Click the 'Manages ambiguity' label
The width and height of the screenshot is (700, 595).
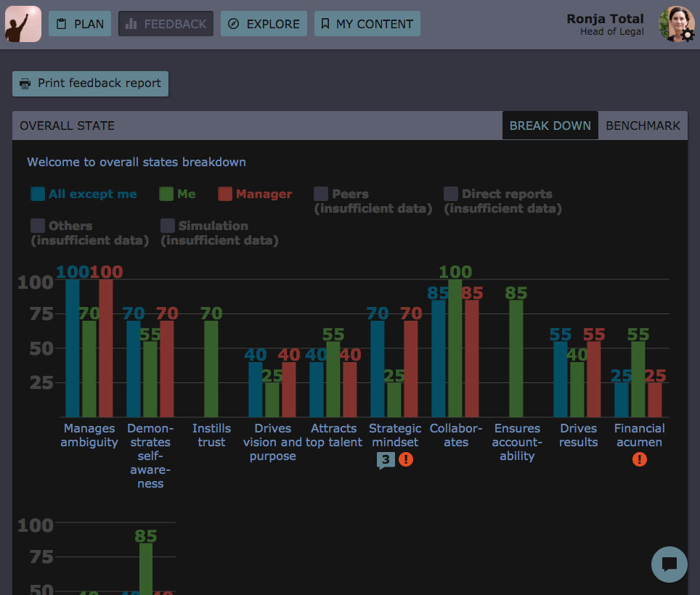89,435
